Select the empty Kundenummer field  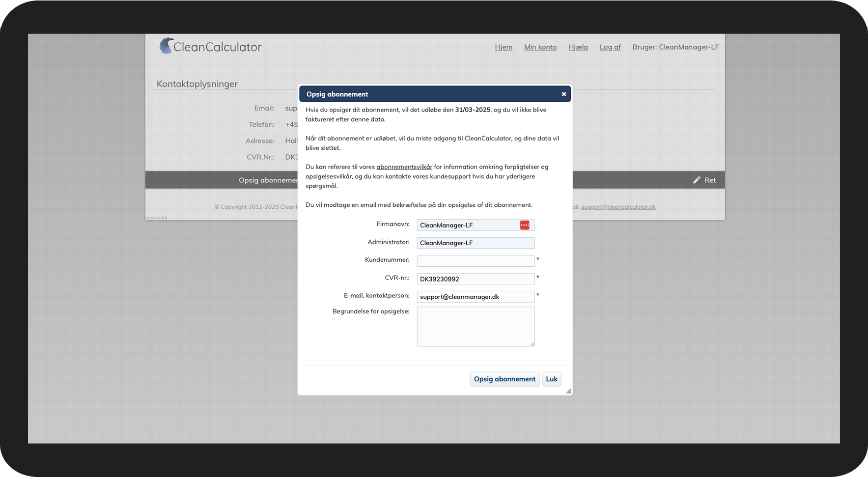475,261
